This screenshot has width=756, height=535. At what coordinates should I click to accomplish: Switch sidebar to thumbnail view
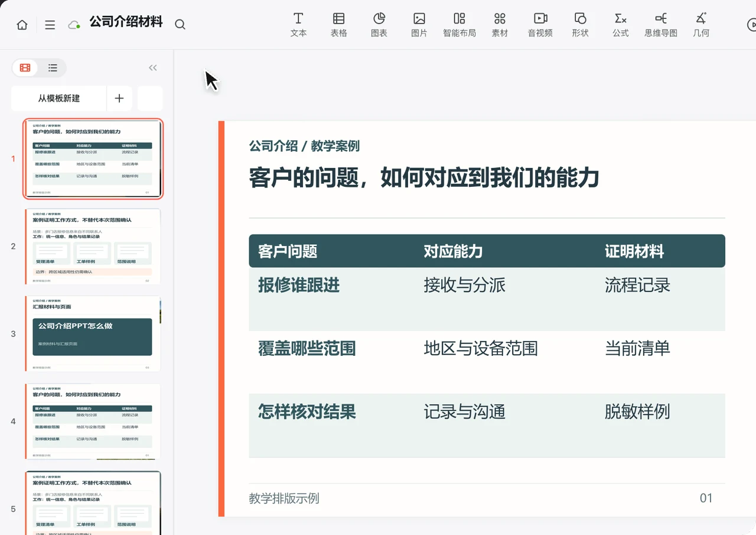(x=25, y=68)
